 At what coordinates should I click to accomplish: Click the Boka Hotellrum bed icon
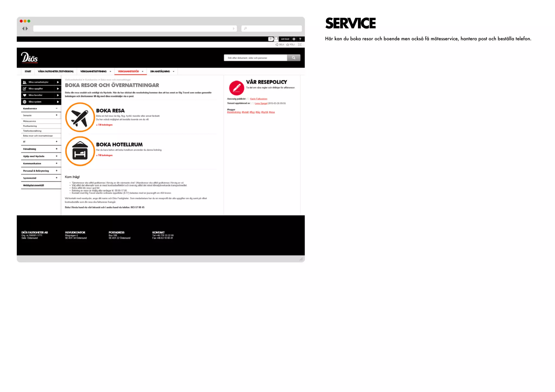click(x=80, y=151)
